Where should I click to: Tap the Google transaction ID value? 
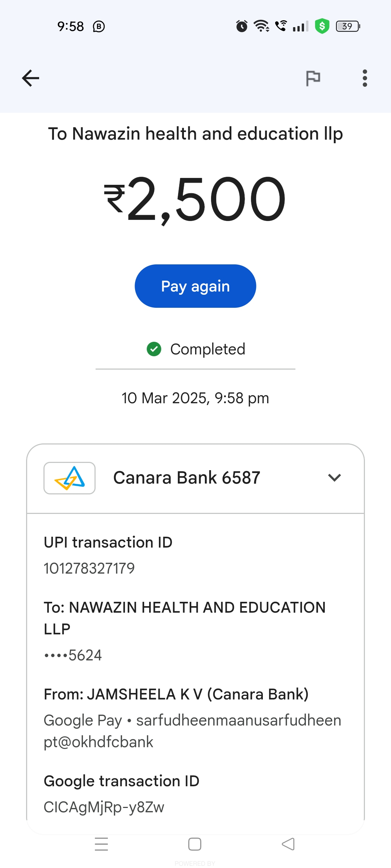click(104, 807)
